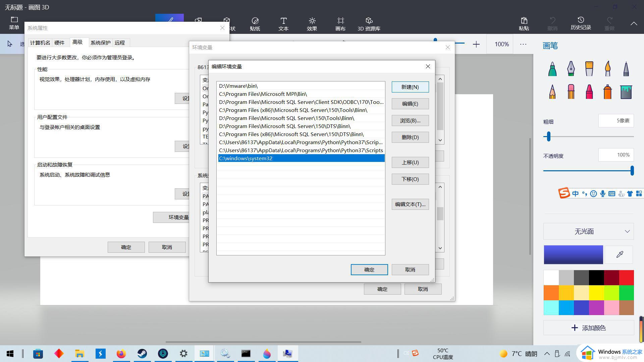The width and height of the screenshot is (644, 362).
Task: Click the 5像素 thickness input field
Action: [616, 121]
